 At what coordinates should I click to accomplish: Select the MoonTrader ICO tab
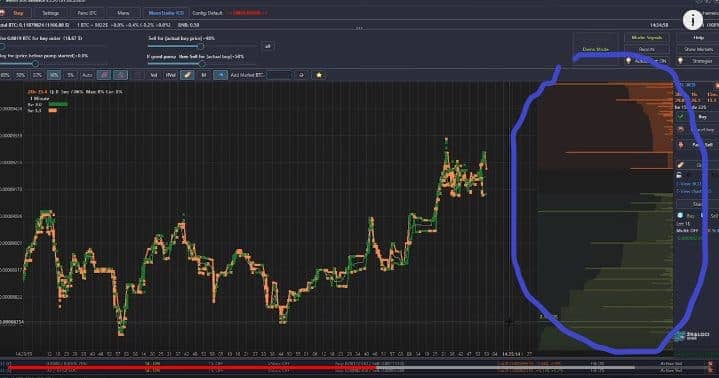pos(166,13)
